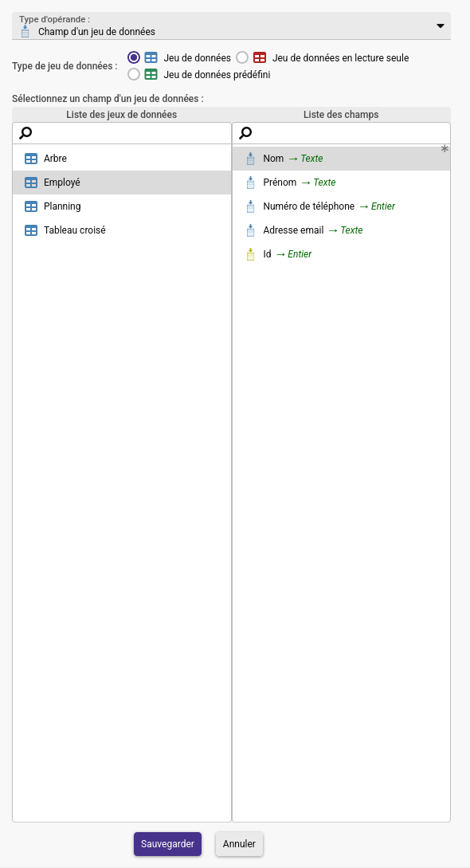Click the Prénom field icon
This screenshot has width=470, height=868.
250,182
